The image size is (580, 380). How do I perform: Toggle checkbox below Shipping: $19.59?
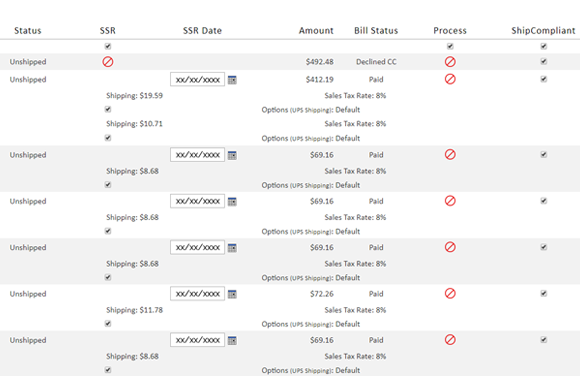tap(108, 110)
